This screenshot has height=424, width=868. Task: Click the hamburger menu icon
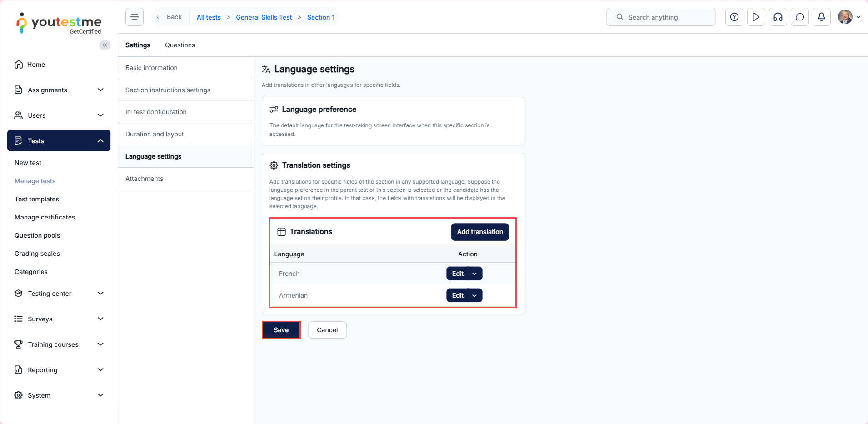135,17
